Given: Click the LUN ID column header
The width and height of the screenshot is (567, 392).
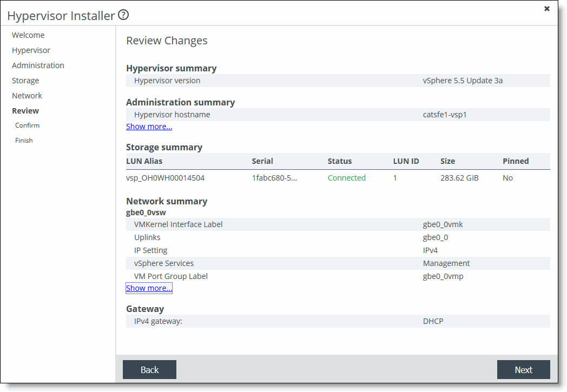Looking at the screenshot, I should [406, 161].
